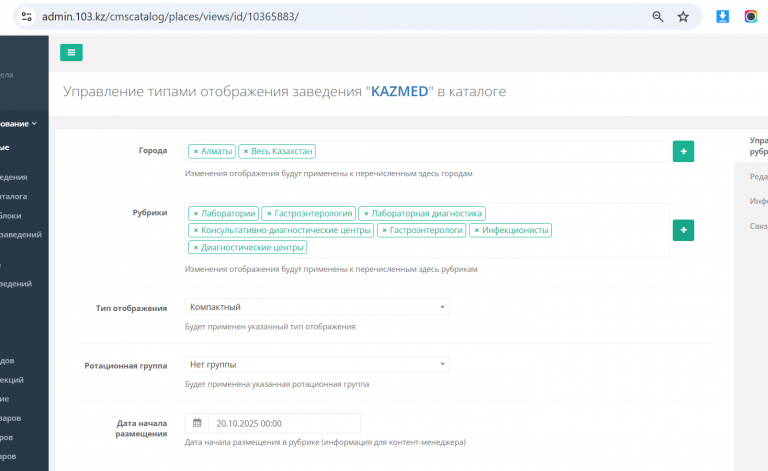This screenshot has width=768, height=471.
Task: Open the Тип отображения dropdown
Action: (317, 307)
